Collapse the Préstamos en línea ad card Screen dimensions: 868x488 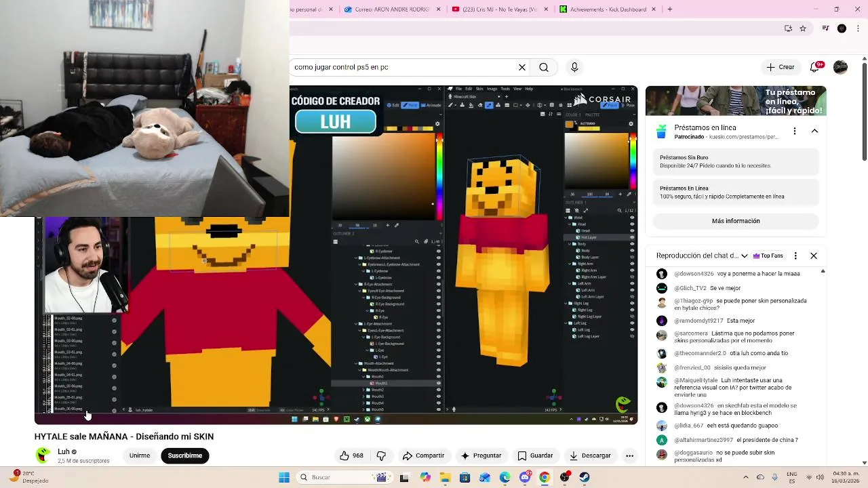pos(814,131)
